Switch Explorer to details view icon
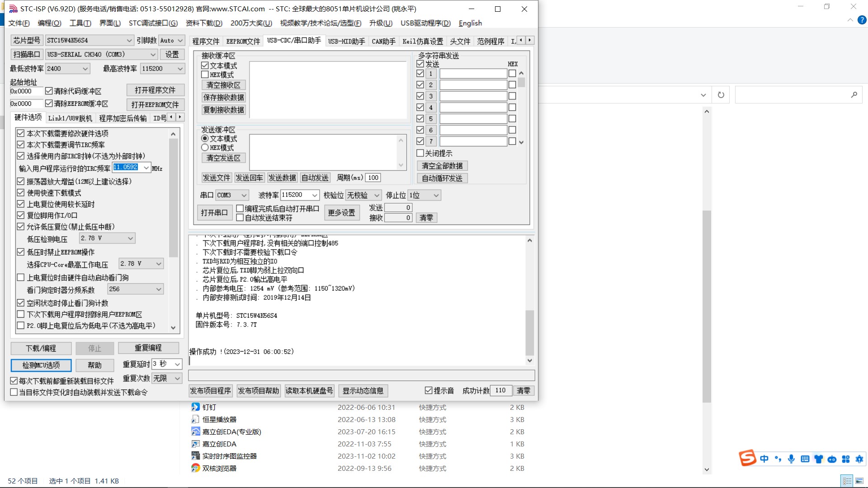868x488 pixels. [x=847, y=481]
